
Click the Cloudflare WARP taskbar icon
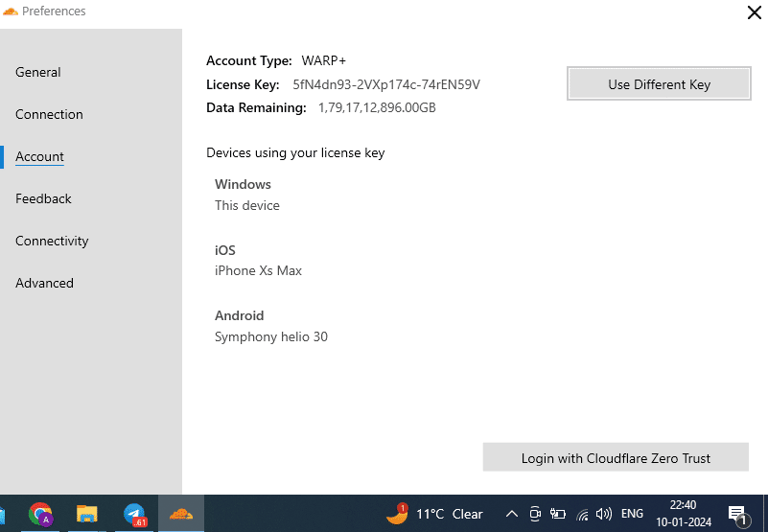181,514
